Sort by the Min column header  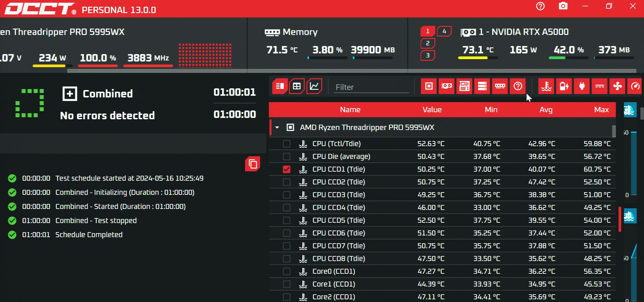coord(491,110)
